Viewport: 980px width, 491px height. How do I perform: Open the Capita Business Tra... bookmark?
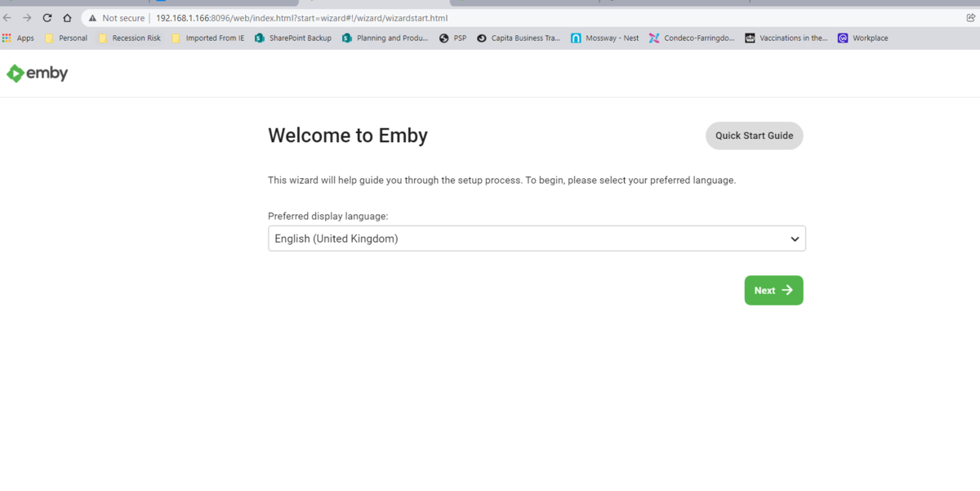coord(519,38)
